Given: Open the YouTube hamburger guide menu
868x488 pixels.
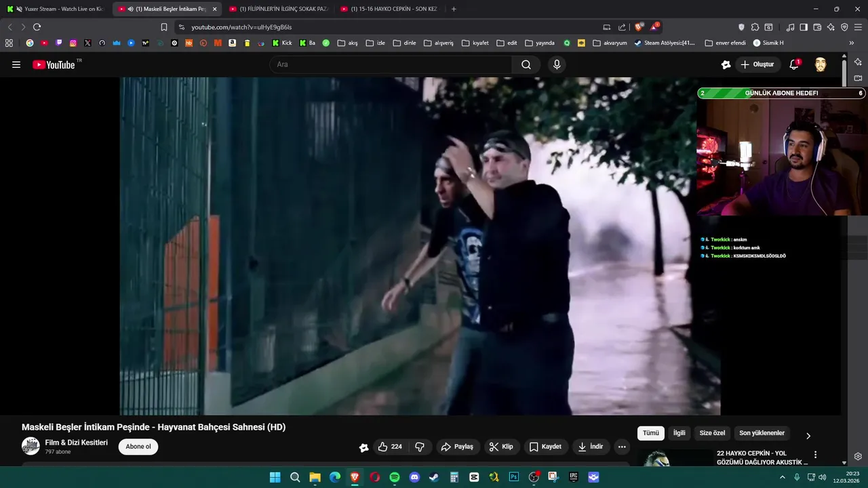Looking at the screenshot, I should 16,64.
